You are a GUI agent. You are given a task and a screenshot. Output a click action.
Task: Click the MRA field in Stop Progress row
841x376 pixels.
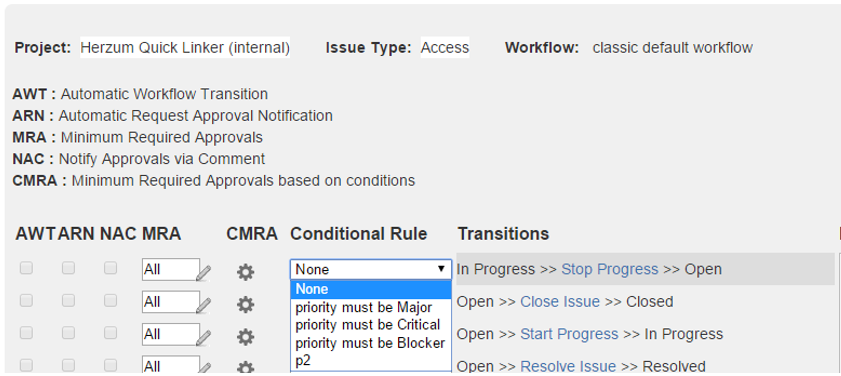171,269
